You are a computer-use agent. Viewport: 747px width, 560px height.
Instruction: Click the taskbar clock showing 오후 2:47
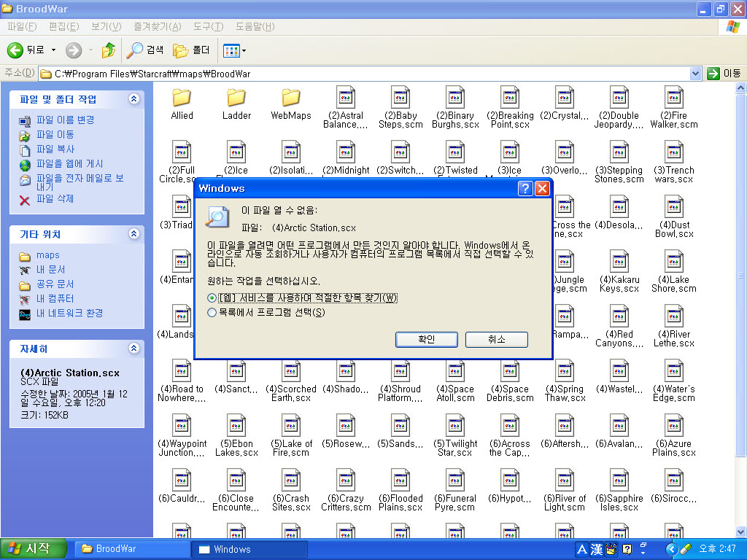[717, 549]
